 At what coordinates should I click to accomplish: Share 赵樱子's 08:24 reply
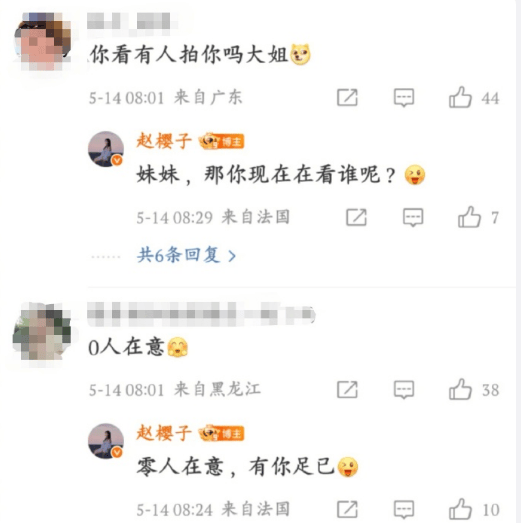click(x=347, y=510)
